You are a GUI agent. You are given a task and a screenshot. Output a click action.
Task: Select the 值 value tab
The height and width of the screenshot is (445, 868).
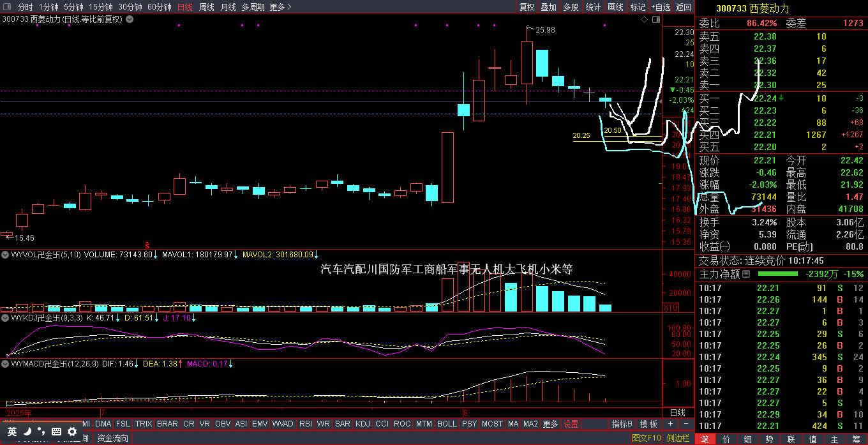click(x=813, y=439)
